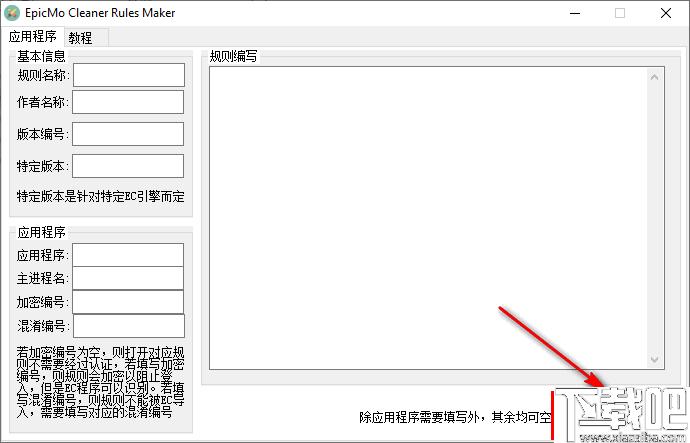Click the 规则编写 group label
The width and height of the screenshot is (690, 443).
tap(233, 56)
